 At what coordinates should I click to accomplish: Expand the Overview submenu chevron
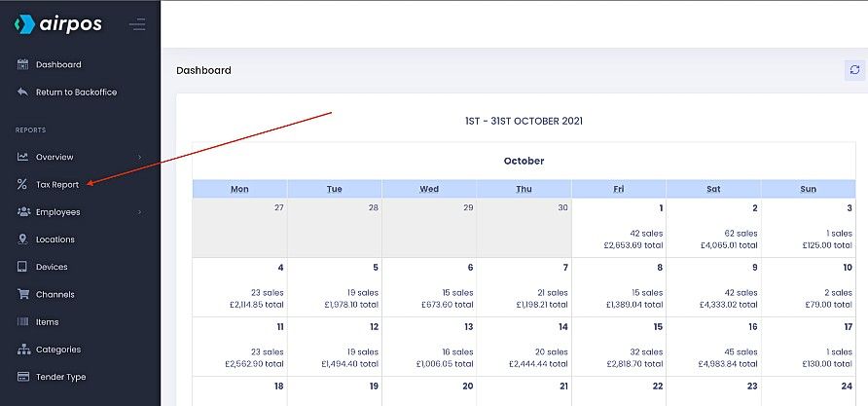(140, 157)
